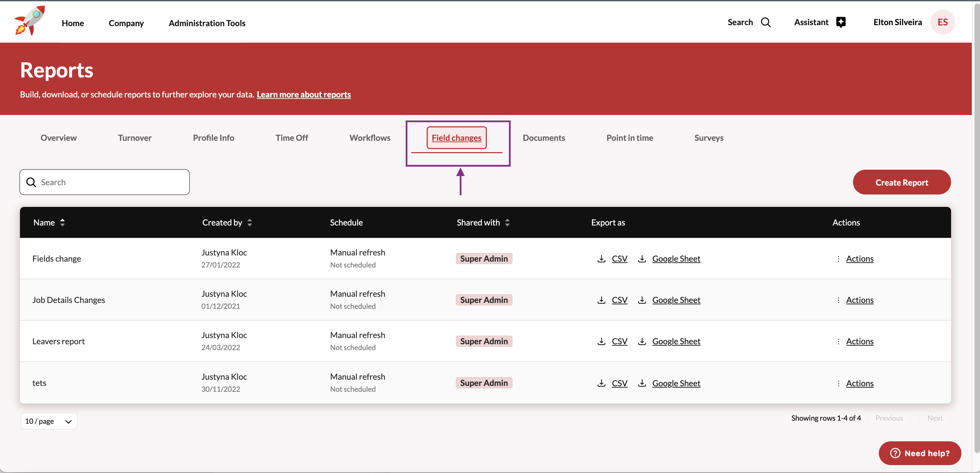The image size is (980, 473).
Task: Open Learn more about reports link
Action: [303, 94]
